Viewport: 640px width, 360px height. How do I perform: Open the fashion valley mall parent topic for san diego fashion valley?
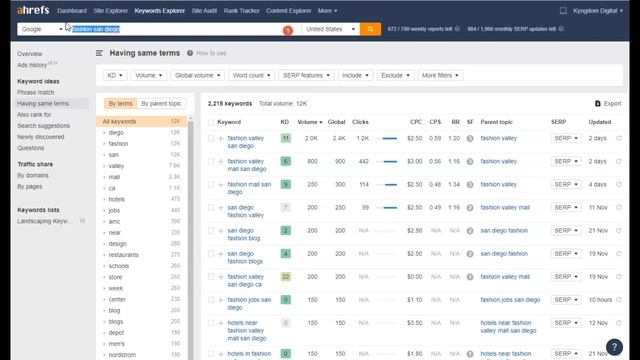(505, 207)
